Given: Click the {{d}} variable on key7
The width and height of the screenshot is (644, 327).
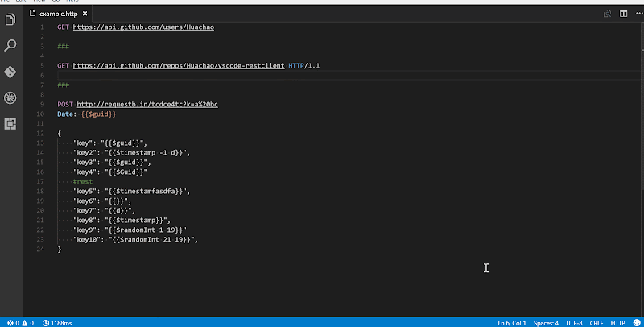Looking at the screenshot, I should pyautogui.click(x=118, y=210).
